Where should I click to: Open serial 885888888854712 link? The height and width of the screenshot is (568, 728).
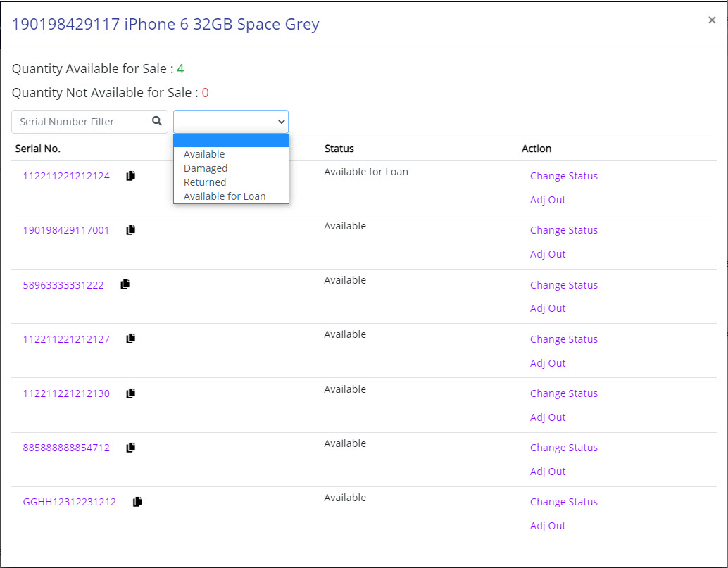66,448
